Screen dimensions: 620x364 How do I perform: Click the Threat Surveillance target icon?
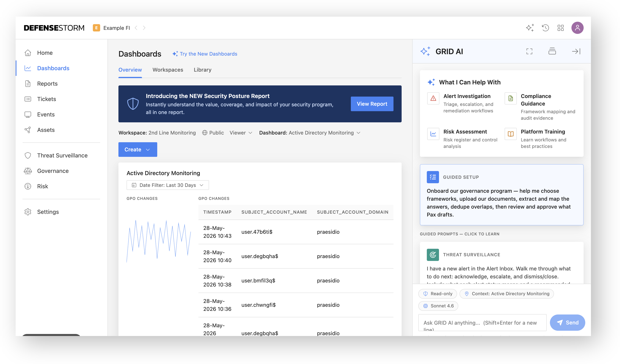pyautogui.click(x=432, y=255)
